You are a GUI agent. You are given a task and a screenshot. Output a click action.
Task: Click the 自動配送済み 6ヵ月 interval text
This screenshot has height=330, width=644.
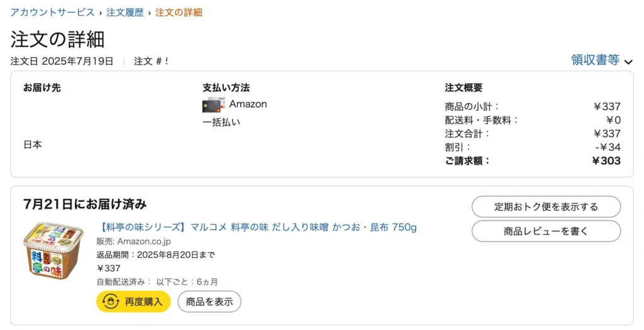click(x=157, y=282)
